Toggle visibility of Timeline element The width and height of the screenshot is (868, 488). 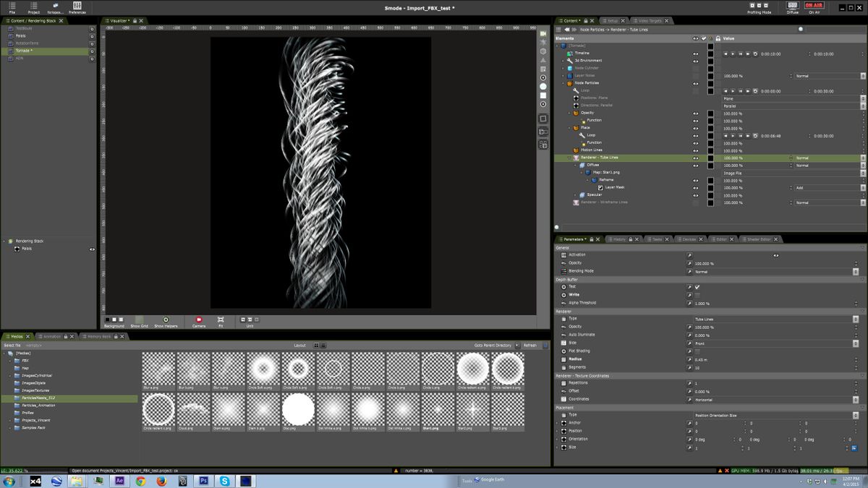click(696, 53)
